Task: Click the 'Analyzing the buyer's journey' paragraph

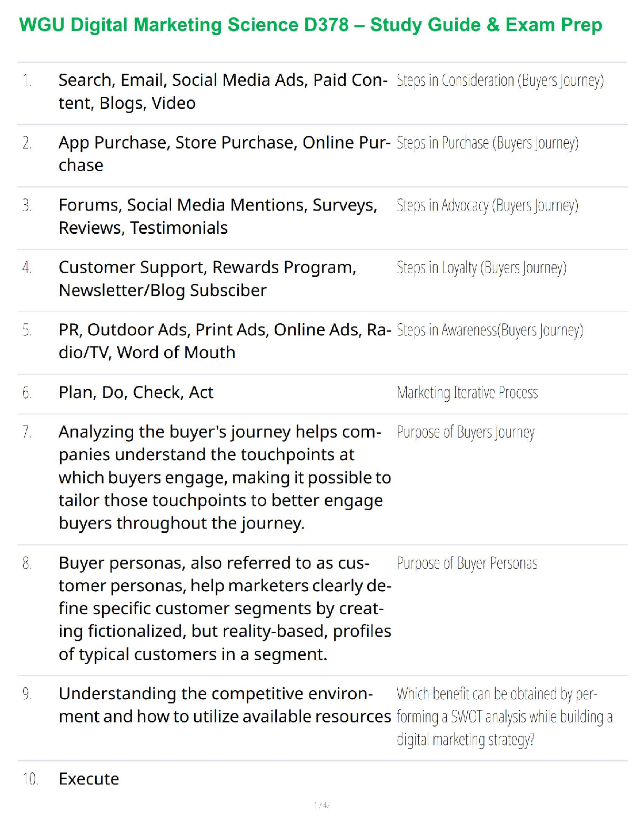Action: 224,477
